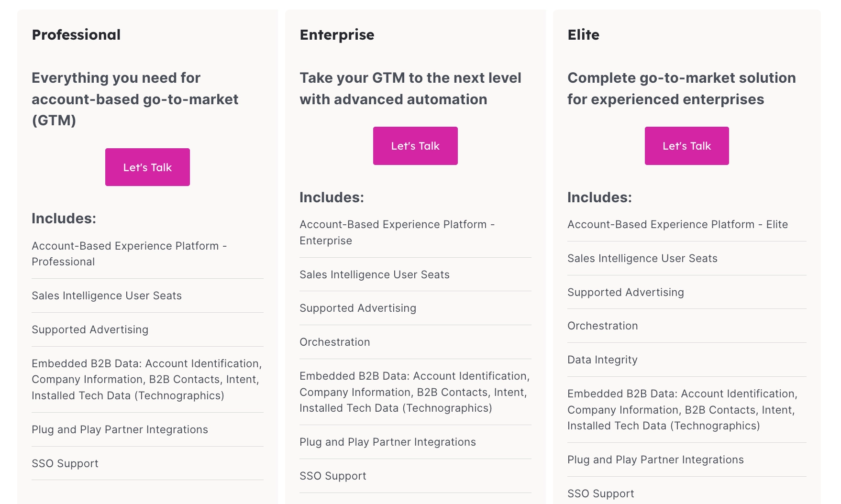Click Sales Intelligence User Seats under Elite
841x504 pixels.
642,258
